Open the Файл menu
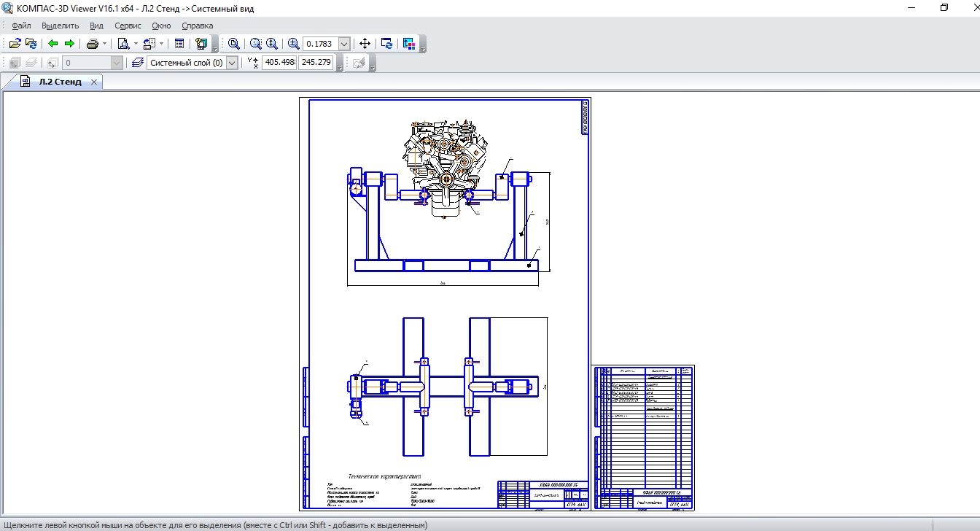Screen dimensions: 980x531 pos(21,26)
